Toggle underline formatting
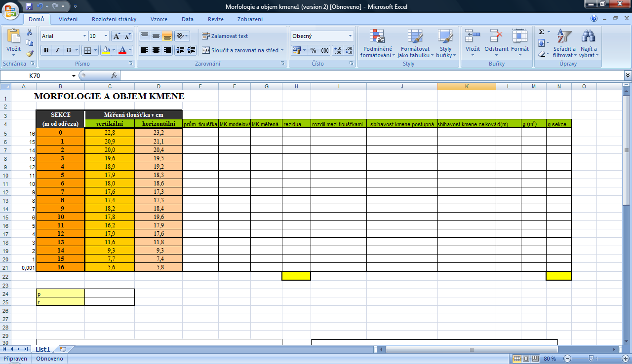 [x=69, y=50]
